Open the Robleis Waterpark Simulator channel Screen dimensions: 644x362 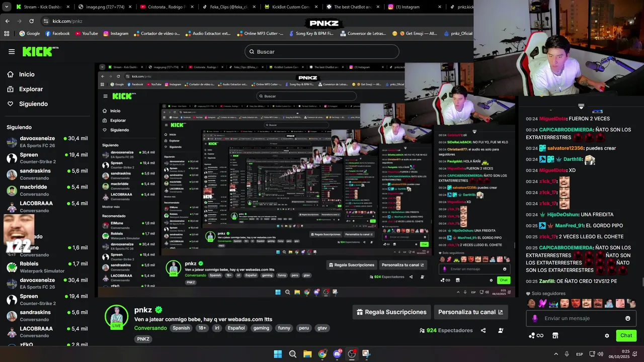47,267
